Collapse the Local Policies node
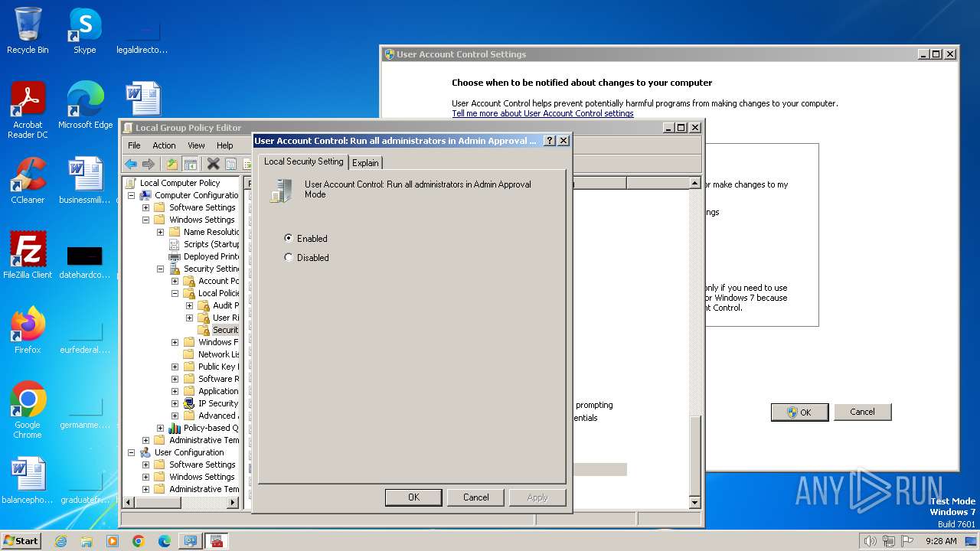Screen dimensions: 980x551 pos(175,293)
